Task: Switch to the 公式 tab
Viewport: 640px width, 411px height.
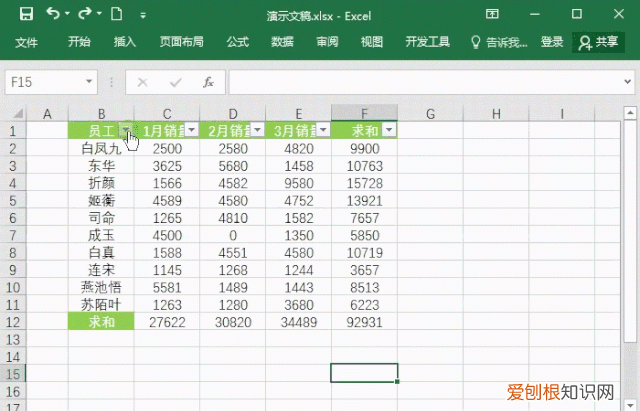Action: tap(238, 42)
